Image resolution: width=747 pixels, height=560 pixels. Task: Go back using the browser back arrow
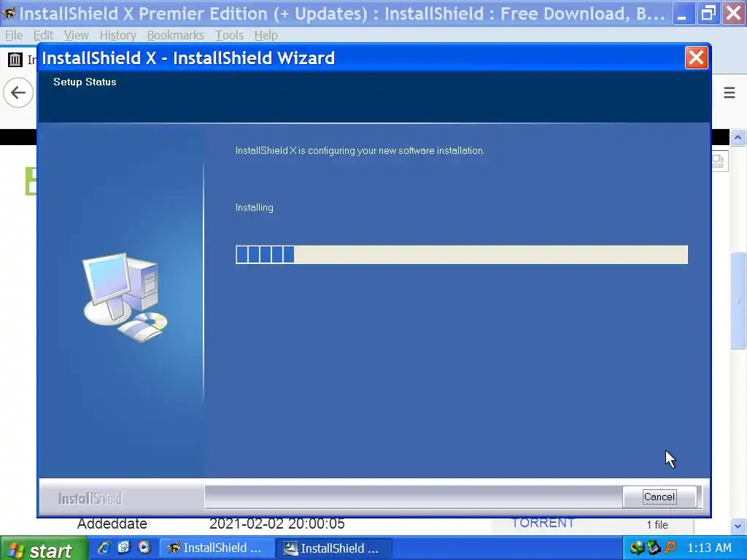18,93
